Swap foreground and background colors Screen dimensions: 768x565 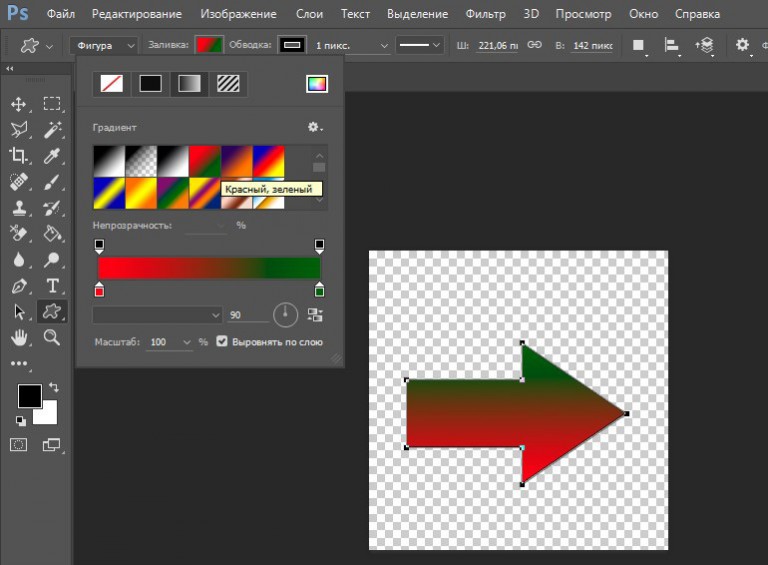click(x=54, y=387)
